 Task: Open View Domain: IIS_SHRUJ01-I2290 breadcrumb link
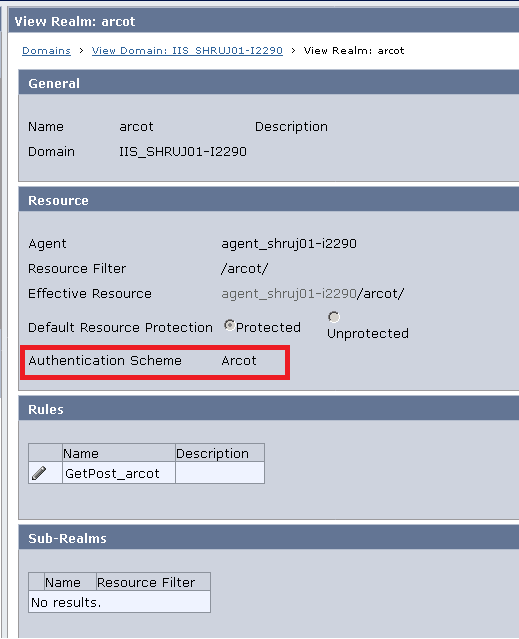pyautogui.click(x=187, y=51)
